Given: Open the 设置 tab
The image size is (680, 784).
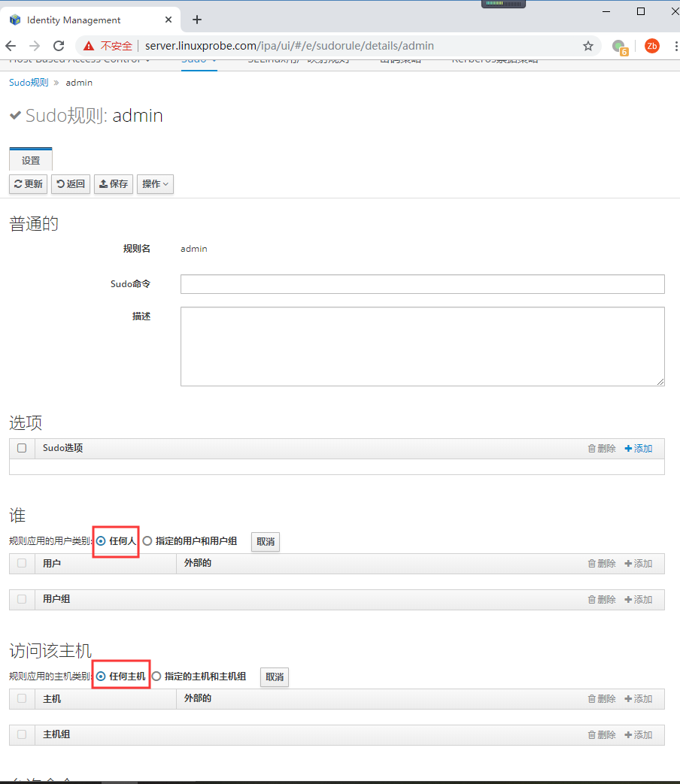Looking at the screenshot, I should pyautogui.click(x=31, y=160).
